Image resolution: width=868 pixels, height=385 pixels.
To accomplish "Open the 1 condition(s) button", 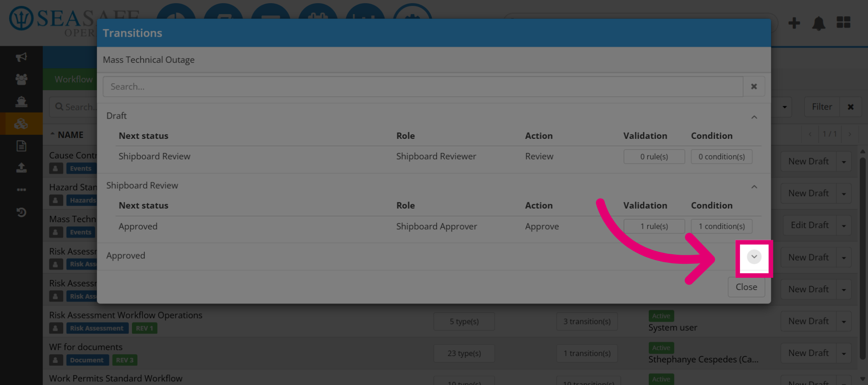I will [722, 226].
